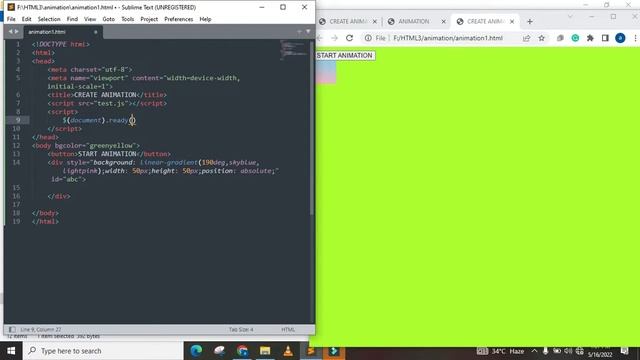Screen dimensions: 640x360
Task: Click Line 9, Column status text
Action: [41, 329]
